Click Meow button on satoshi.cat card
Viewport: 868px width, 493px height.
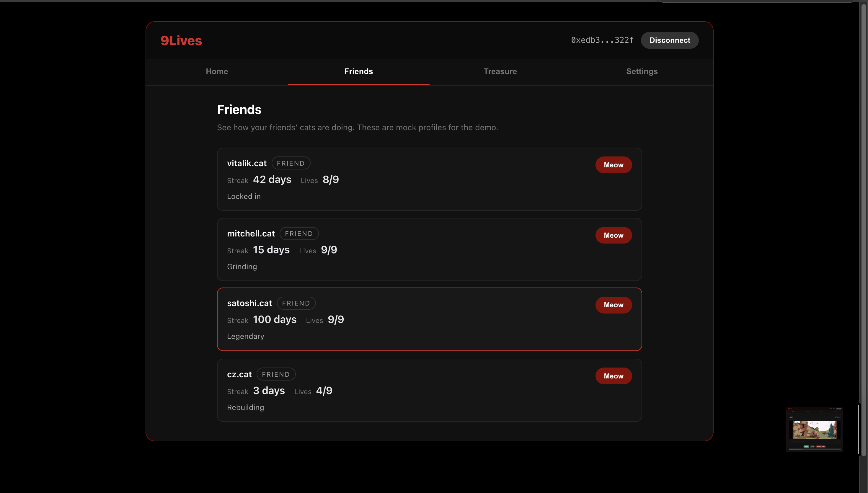point(613,305)
